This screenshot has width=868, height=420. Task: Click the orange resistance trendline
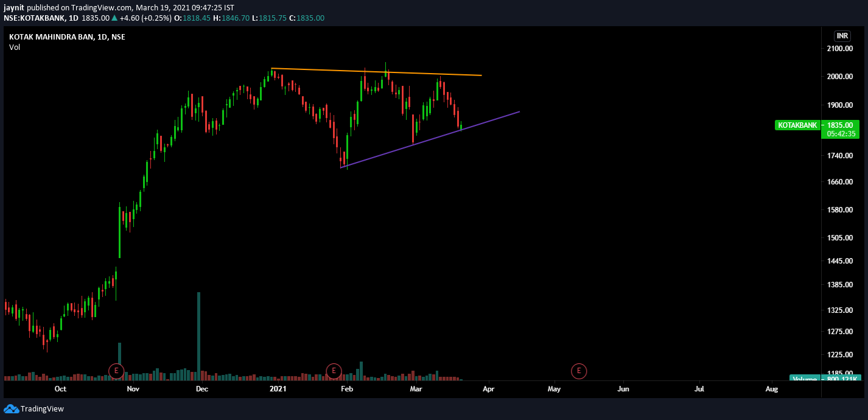tap(376, 72)
